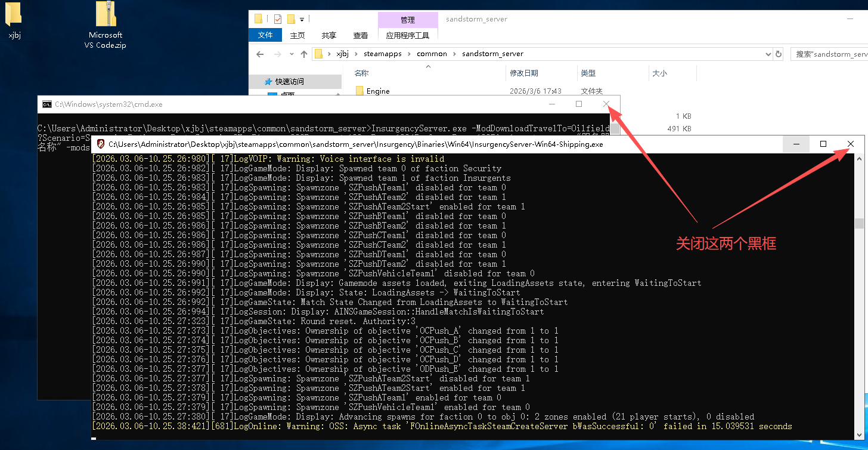The height and width of the screenshot is (450, 868).
Task: Go up one folder level
Action: tap(304, 54)
